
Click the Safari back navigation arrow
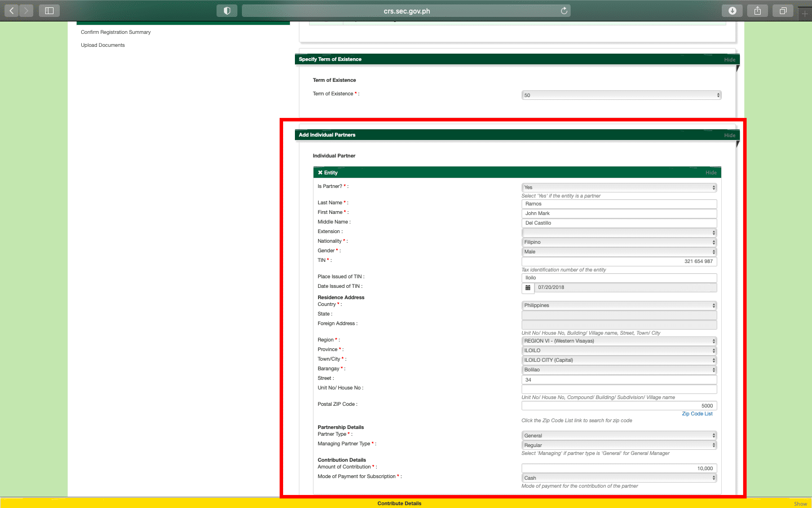[x=12, y=11]
